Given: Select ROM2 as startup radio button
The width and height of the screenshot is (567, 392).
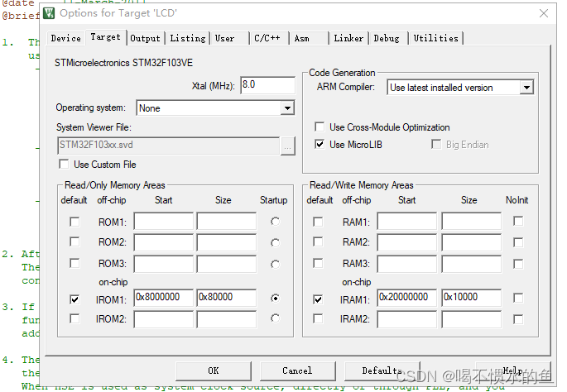Looking at the screenshot, I should tap(275, 243).
